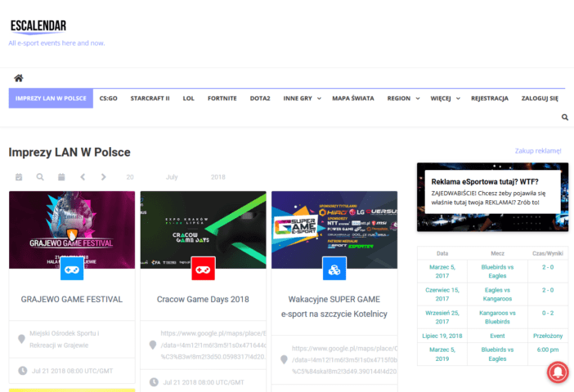Screen dimensions: 574x392
Task: Click blue gamepad icon on Grajewo card
Action: coord(72,269)
